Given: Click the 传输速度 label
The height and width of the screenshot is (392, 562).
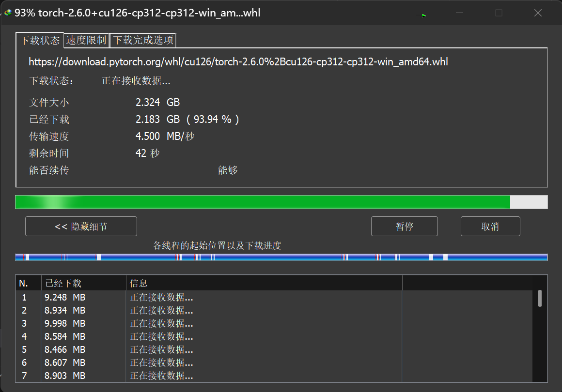Looking at the screenshot, I should [x=49, y=136].
